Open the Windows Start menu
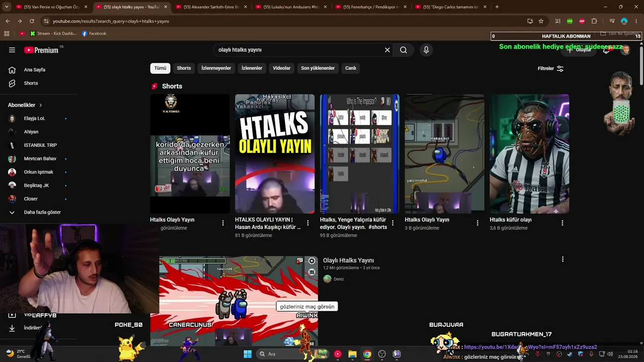Screen dimensions: 644x362 (248, 354)
